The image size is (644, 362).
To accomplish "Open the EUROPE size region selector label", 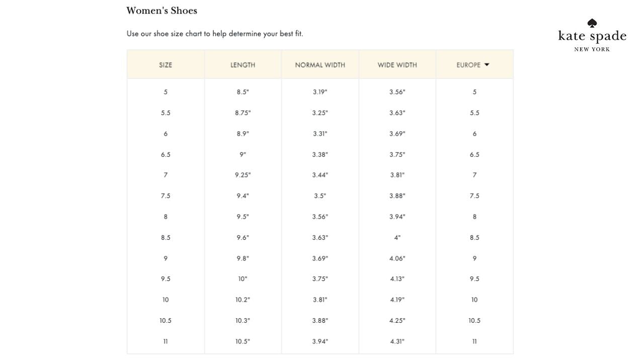I will click(x=468, y=65).
